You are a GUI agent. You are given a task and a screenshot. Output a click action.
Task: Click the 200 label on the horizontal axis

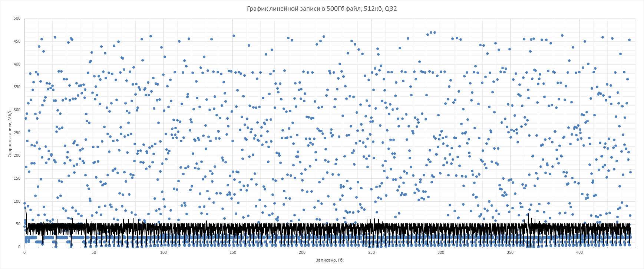(x=302, y=253)
